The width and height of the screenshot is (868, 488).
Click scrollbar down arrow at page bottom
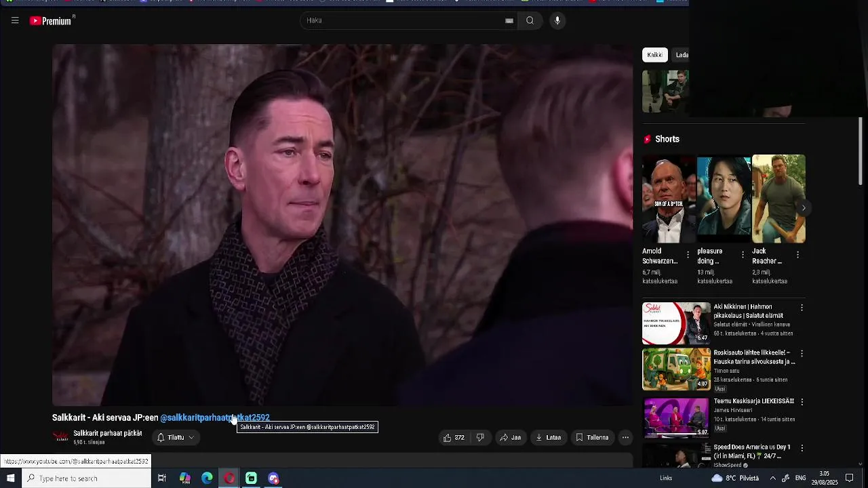(x=861, y=464)
